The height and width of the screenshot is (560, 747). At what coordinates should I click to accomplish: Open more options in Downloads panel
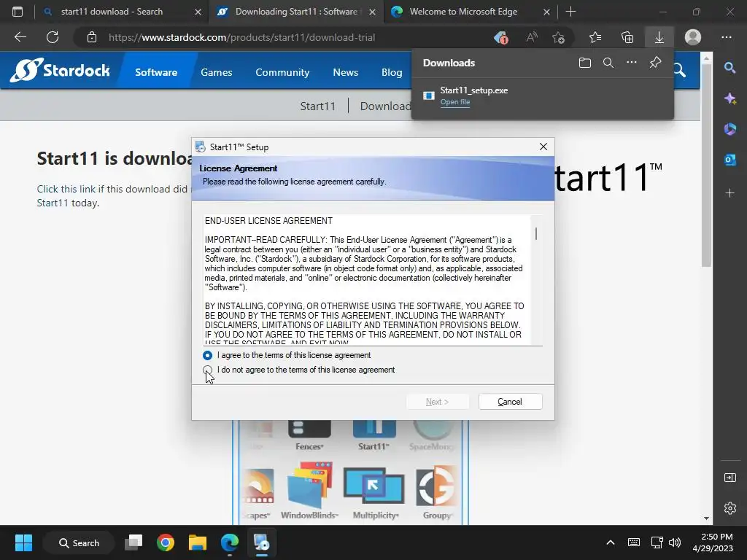pyautogui.click(x=632, y=63)
